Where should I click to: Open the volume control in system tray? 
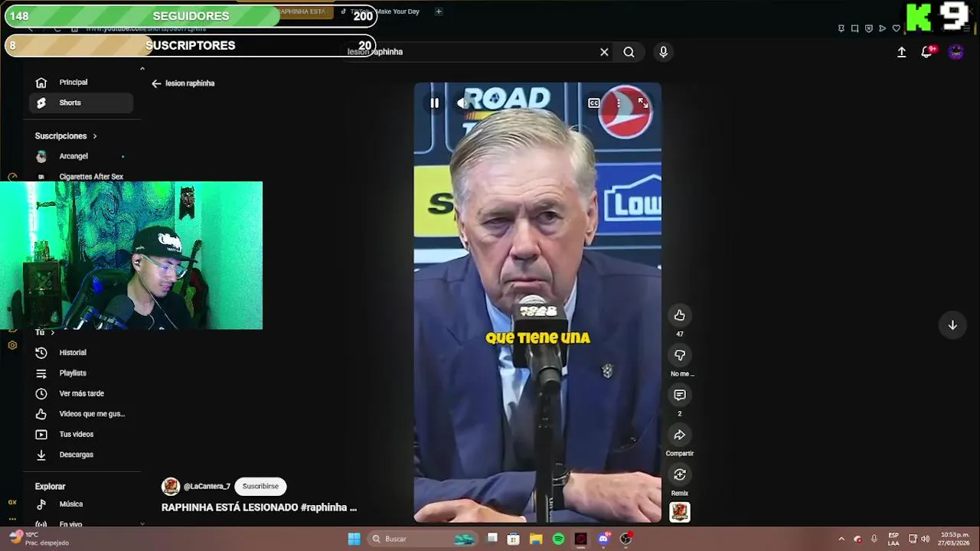click(x=925, y=539)
